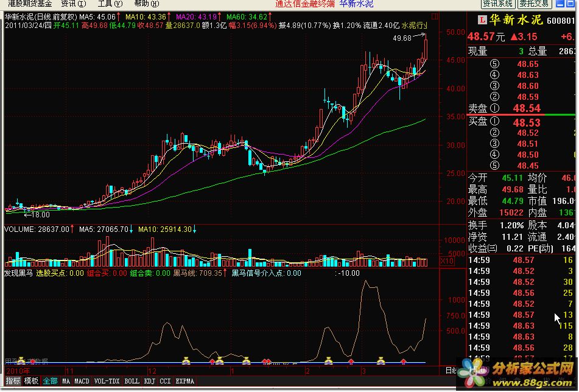Click the 资讯系统 button

(x=498, y=4)
